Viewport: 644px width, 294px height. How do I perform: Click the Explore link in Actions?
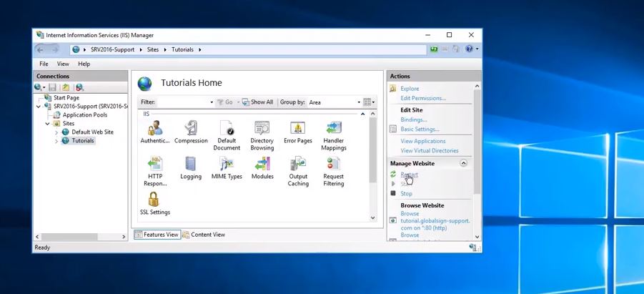point(410,89)
